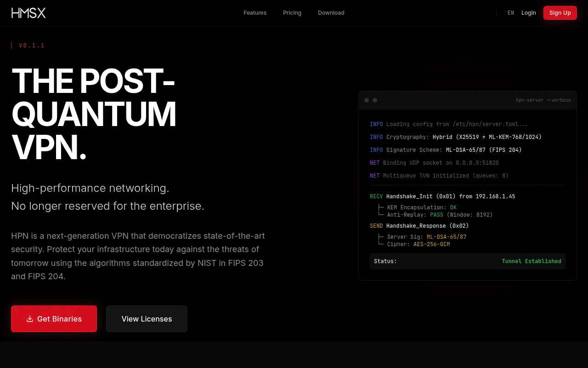588x368 pixels.
Task: Click the red Sign Up button
Action: click(560, 13)
